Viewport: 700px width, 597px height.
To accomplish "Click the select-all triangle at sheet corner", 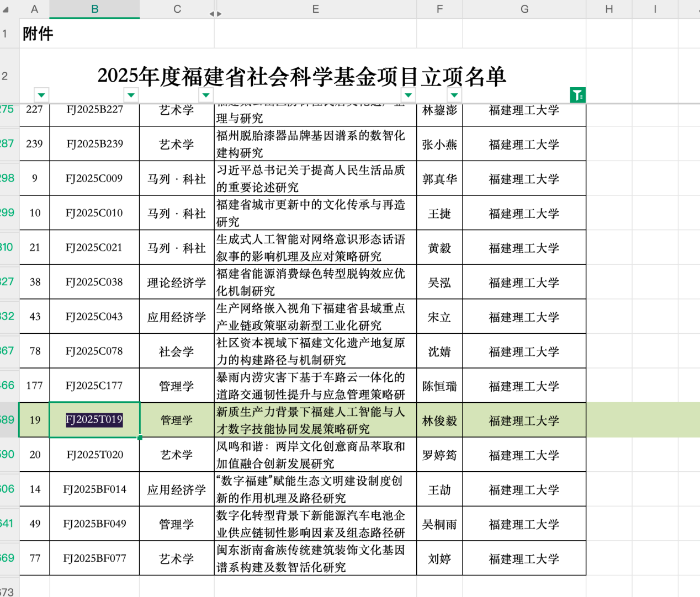I will 6,9.
